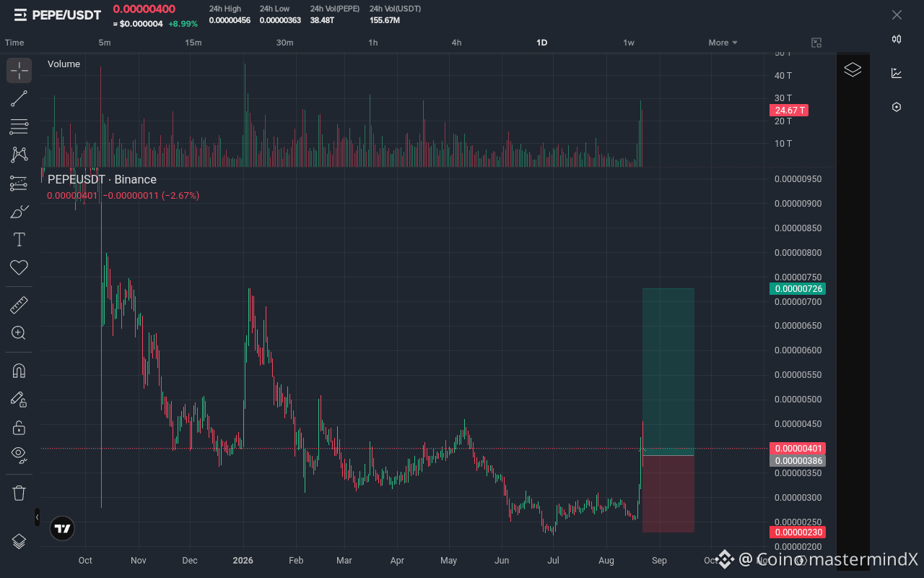Activate the zoom-in magnifier tool
Image resolution: width=924 pixels, height=578 pixels.
coord(19,333)
